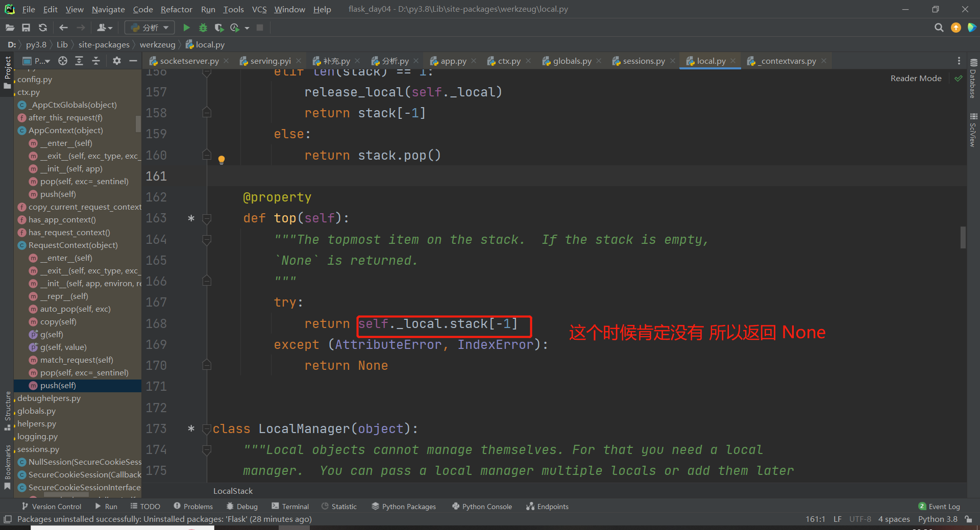Collapse the LocalManager class fold

click(207, 429)
